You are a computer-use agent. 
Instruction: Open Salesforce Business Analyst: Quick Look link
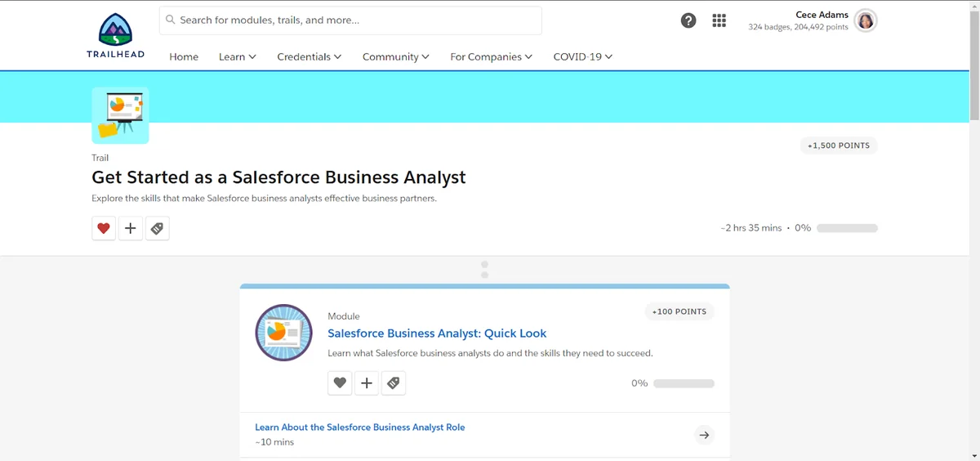[437, 333]
